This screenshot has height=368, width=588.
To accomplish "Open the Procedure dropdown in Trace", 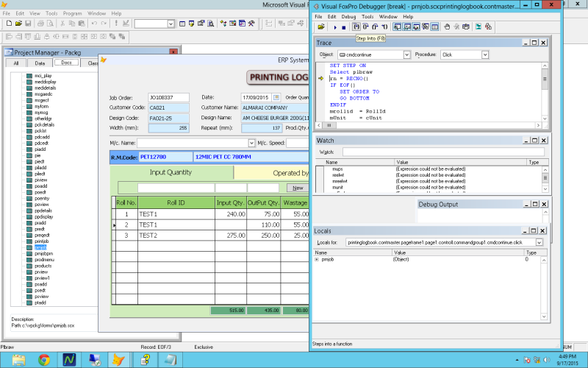I will pos(485,54).
